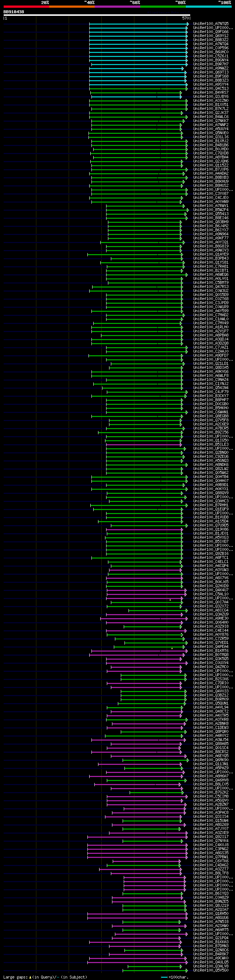Select the UniRef100_Q19086 label
Viewport: 235px width, 980px height.
(x=211, y=530)
